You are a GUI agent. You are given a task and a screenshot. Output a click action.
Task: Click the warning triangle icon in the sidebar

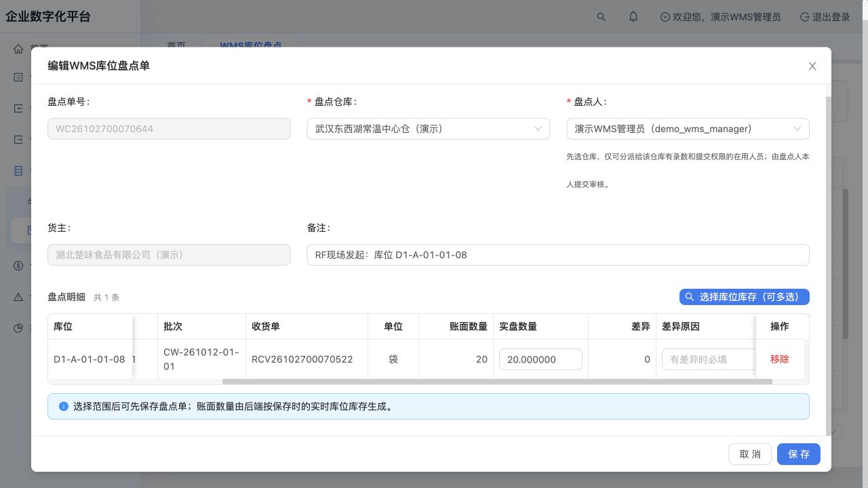coord(18,297)
